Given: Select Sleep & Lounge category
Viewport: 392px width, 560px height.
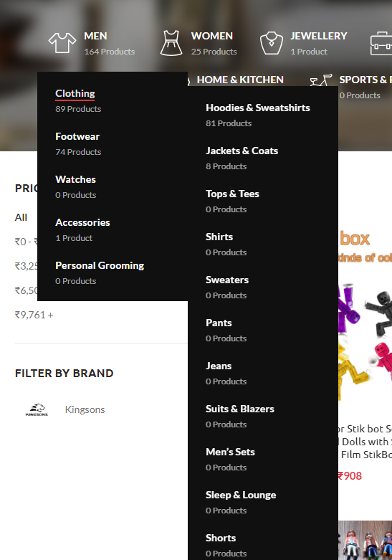Looking at the screenshot, I should click(241, 495).
